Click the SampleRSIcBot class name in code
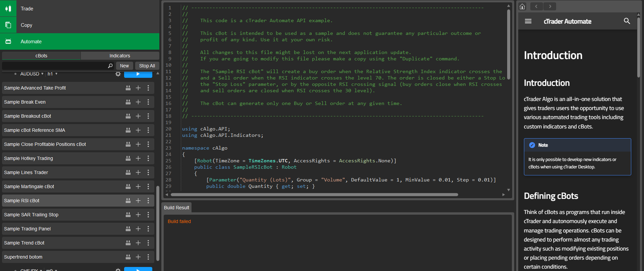Image resolution: width=644 pixels, height=271 pixels. coord(253,167)
